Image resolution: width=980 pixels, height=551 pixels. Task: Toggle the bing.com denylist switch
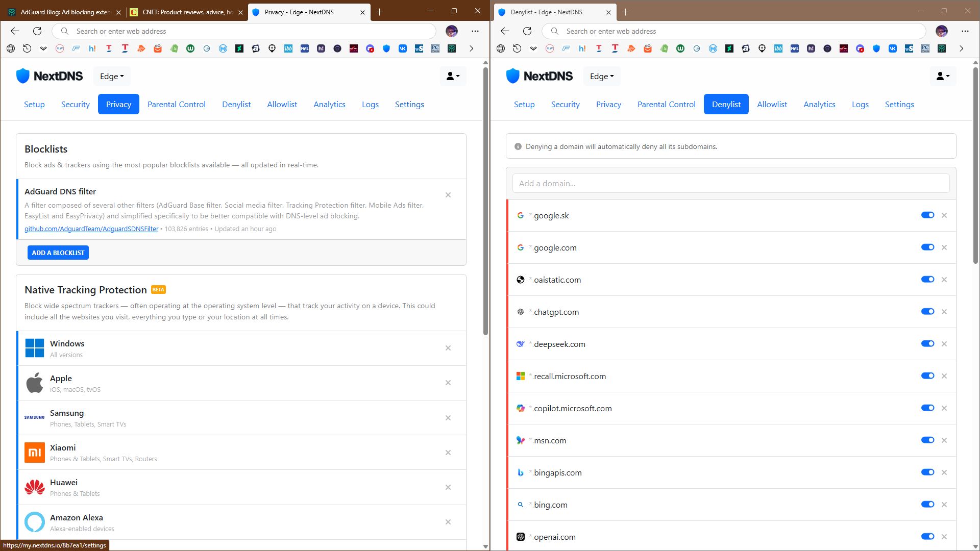point(927,505)
